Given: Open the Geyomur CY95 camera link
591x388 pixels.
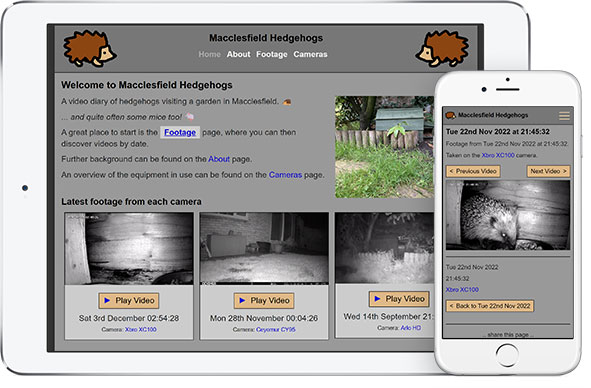Looking at the screenshot, I should pyautogui.click(x=276, y=330).
